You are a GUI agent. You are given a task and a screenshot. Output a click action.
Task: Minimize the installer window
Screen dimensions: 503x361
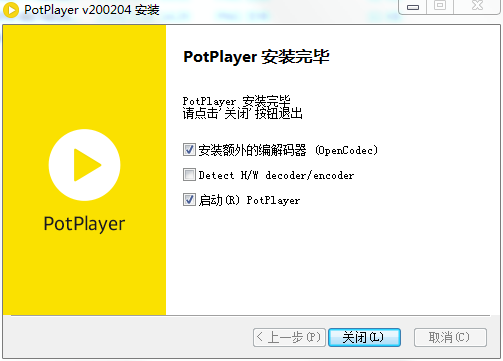coord(413,7)
